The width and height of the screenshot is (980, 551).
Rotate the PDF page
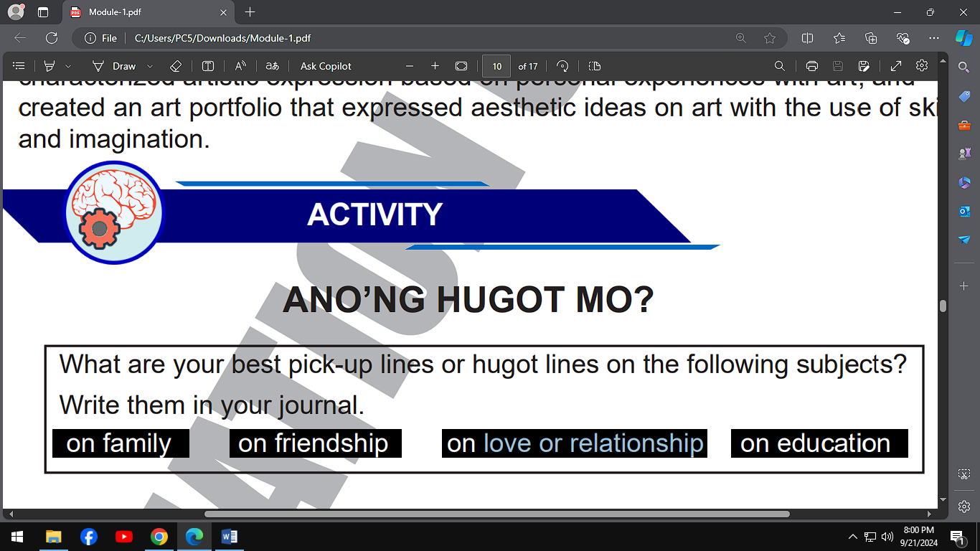(563, 66)
